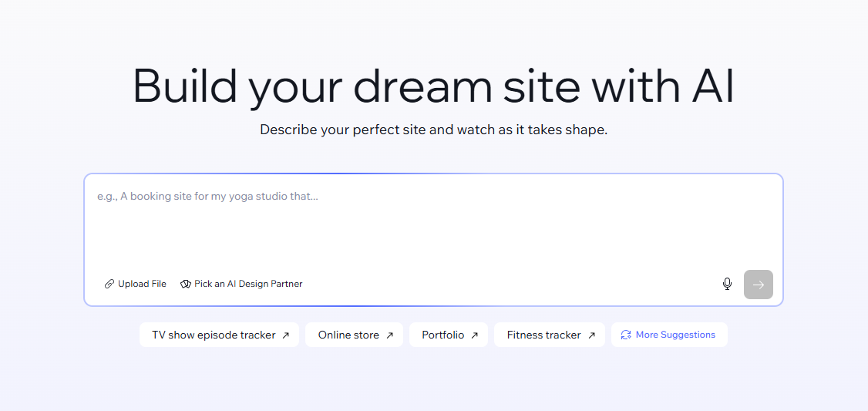Click the Build your dream site heading
Viewport: 868px width, 411px height.
[433, 87]
